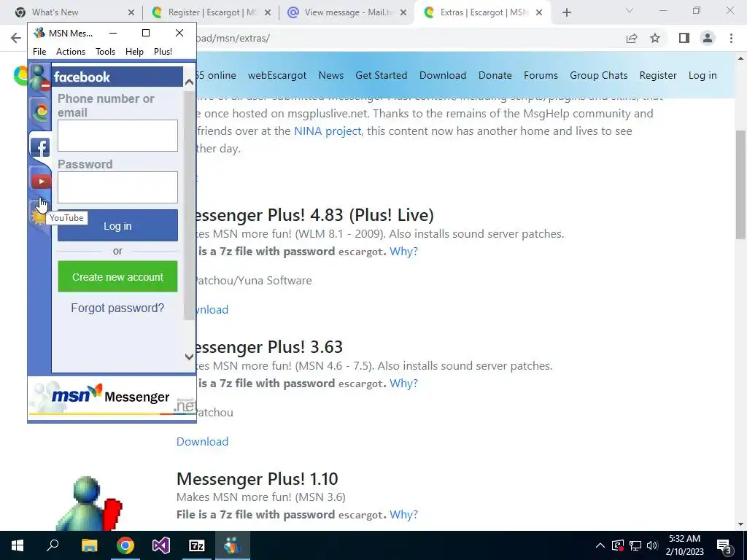This screenshot has height=560, width=747.
Task: Open the Plus! menu in MSN
Action: tap(163, 52)
